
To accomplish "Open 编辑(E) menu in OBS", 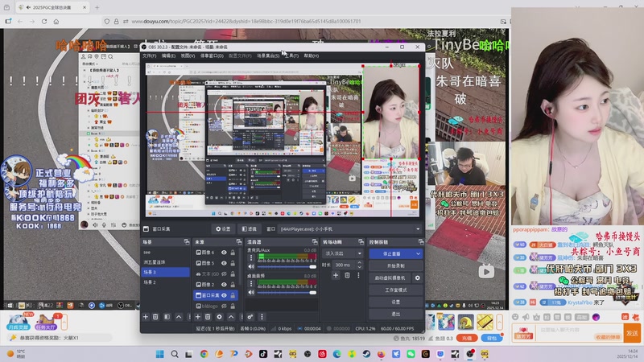I will (x=168, y=56).
